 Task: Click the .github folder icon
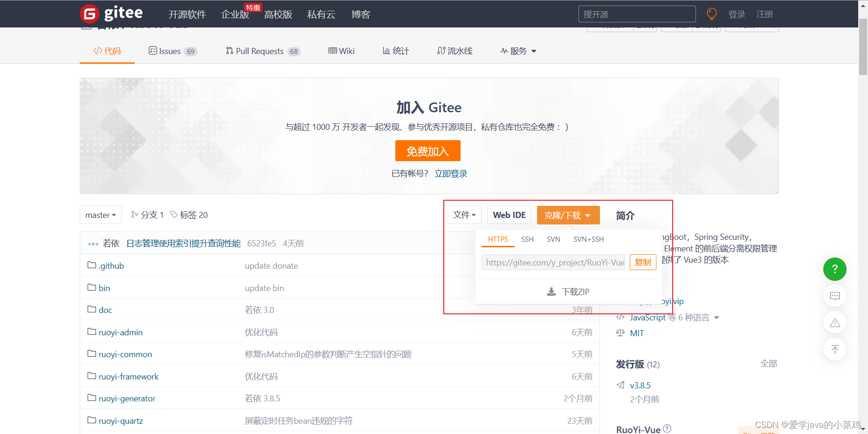[92, 265]
